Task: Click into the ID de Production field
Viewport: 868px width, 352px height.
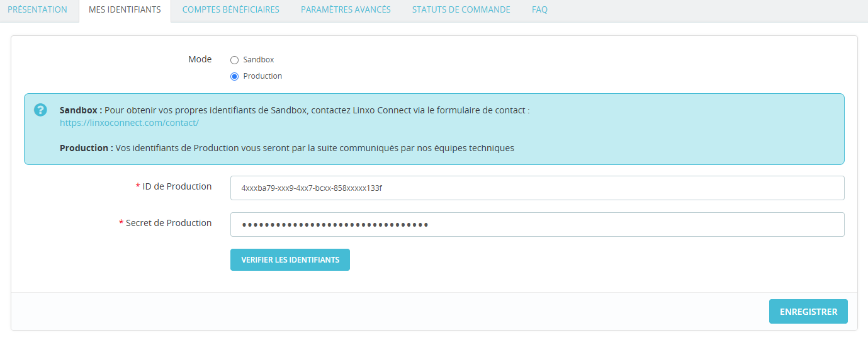Action: [x=537, y=188]
